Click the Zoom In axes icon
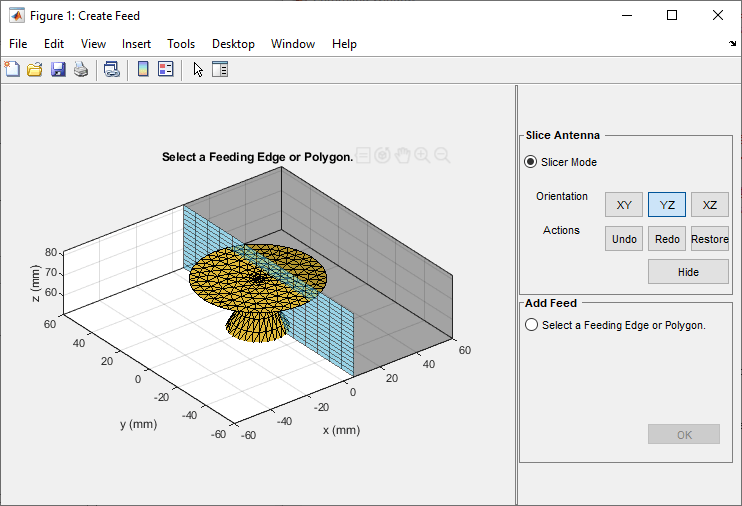The width and height of the screenshot is (742, 506). click(422, 155)
